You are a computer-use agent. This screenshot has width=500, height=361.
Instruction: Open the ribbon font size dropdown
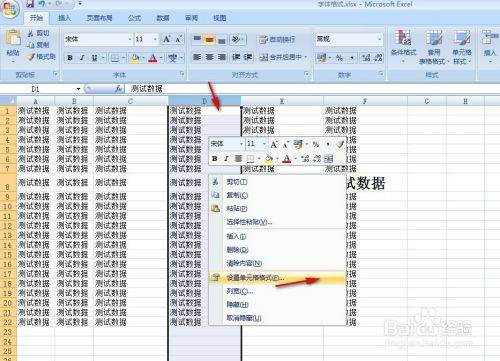coord(155,39)
